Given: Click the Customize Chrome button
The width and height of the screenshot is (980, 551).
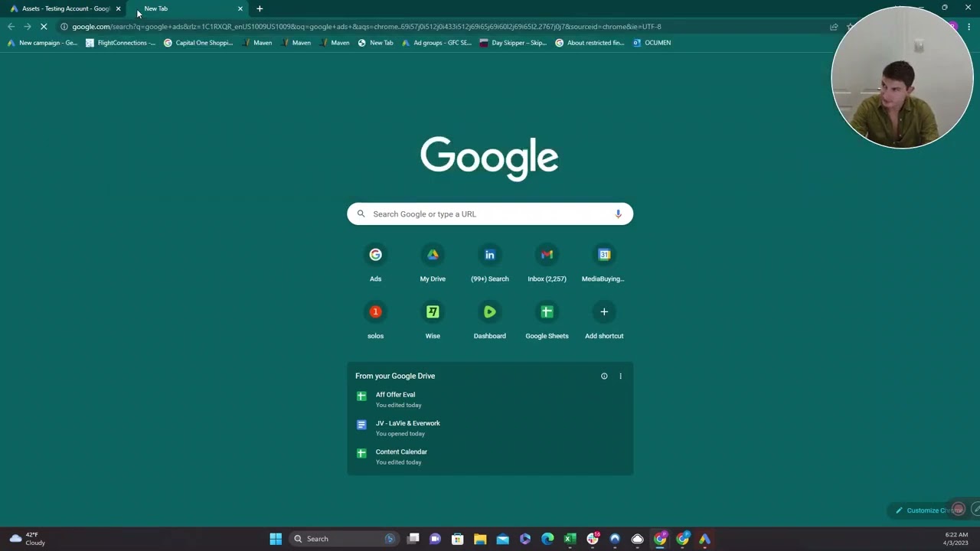Looking at the screenshot, I should [x=928, y=510].
